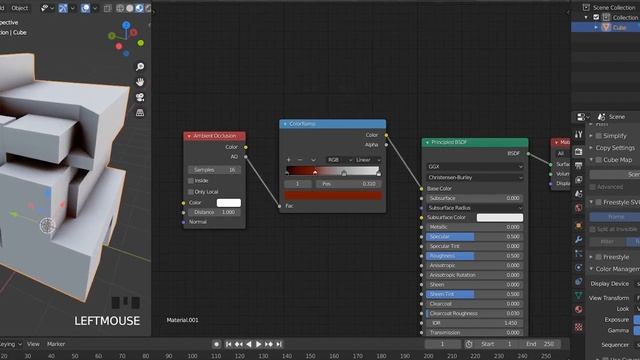The height and width of the screenshot is (360, 640).
Task: Toggle the Freestyle panel checkbox
Action: pyautogui.click(x=599, y=257)
